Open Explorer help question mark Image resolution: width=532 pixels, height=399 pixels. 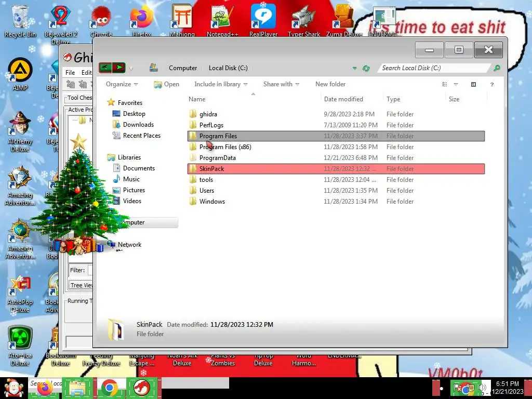491,84
